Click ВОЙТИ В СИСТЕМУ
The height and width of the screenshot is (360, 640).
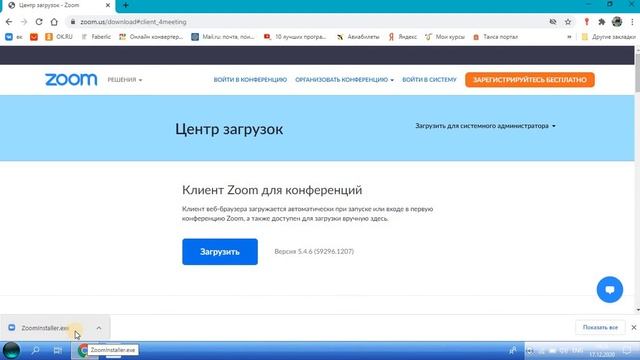429,80
